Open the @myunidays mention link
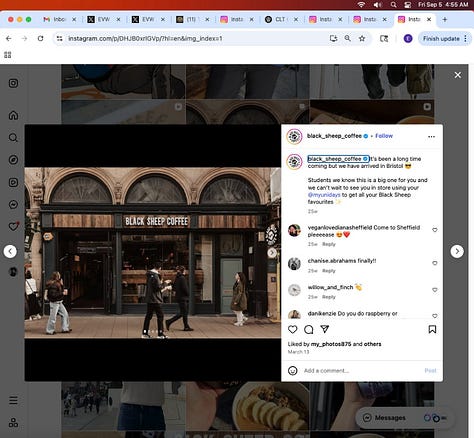The width and height of the screenshot is (474, 438). (x=324, y=195)
